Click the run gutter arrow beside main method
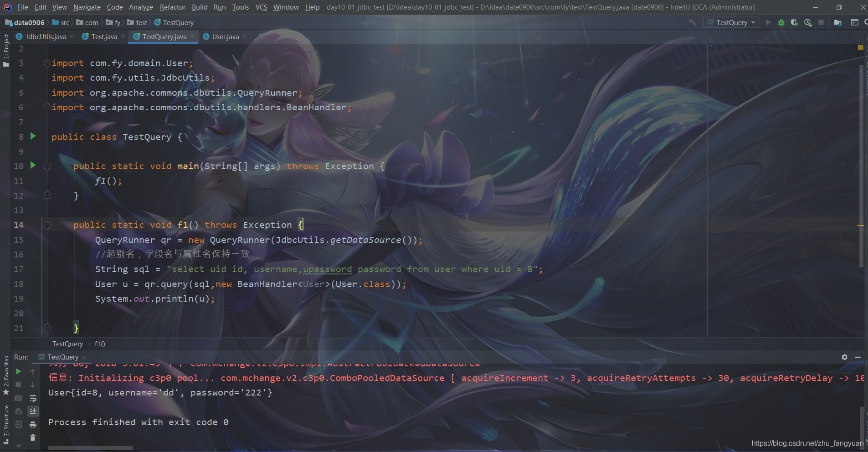This screenshot has height=452, width=868. tap(33, 165)
